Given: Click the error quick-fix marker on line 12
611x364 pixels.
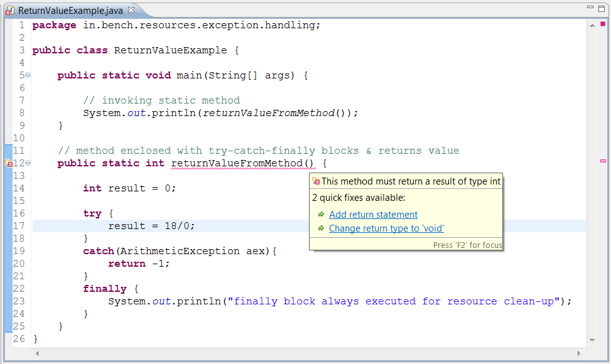Looking at the screenshot, I should (x=9, y=163).
